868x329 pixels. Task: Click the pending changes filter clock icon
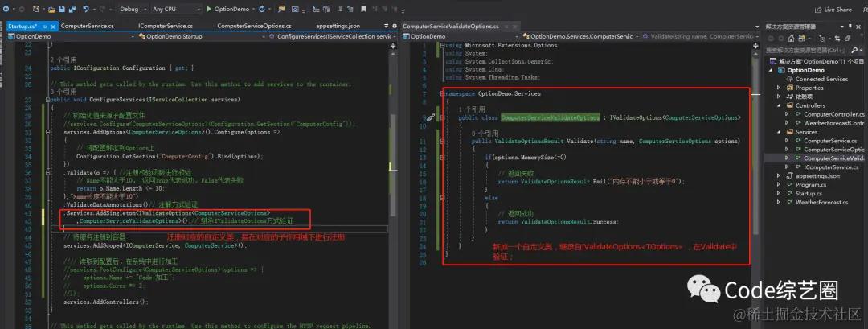point(823,39)
